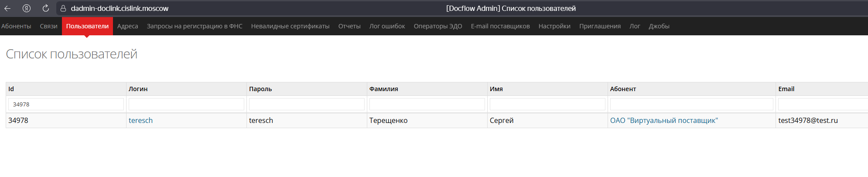868x177 pixels.
Task: Go to the Связи section
Action: pyautogui.click(x=48, y=26)
